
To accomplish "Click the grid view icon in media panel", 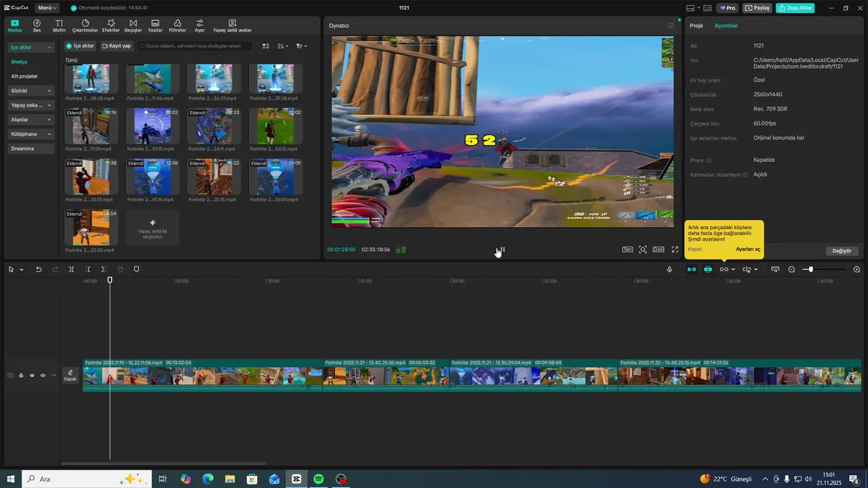I will click(266, 46).
